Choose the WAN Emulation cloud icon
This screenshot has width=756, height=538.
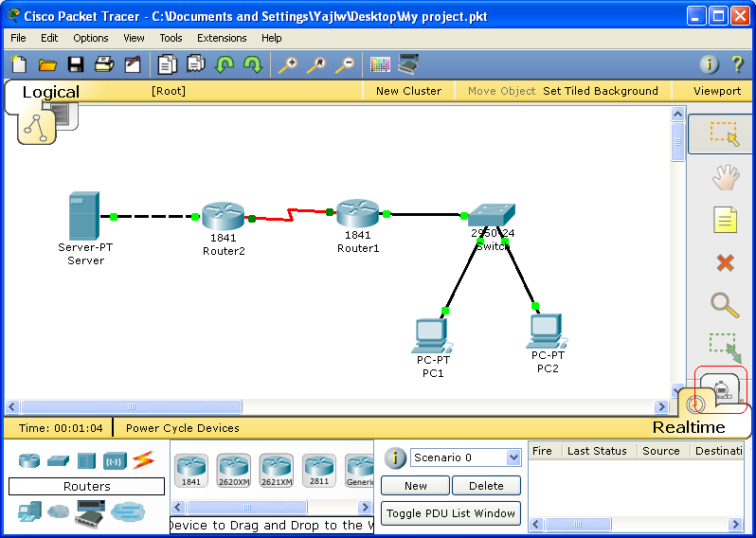(x=59, y=511)
